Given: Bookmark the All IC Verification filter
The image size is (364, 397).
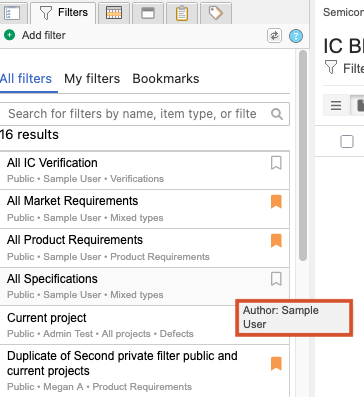Looking at the screenshot, I should pos(276,163).
